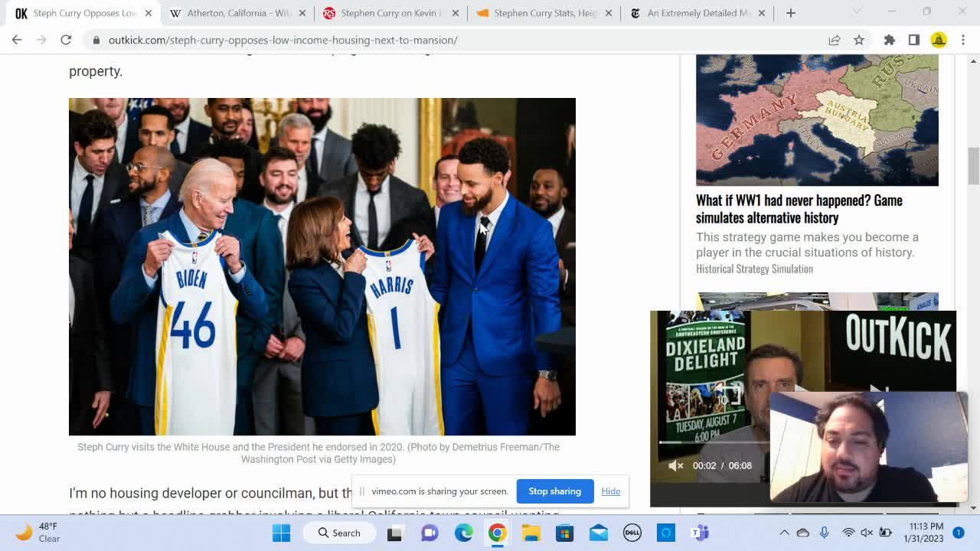Open Task View from the taskbar

coord(394,533)
